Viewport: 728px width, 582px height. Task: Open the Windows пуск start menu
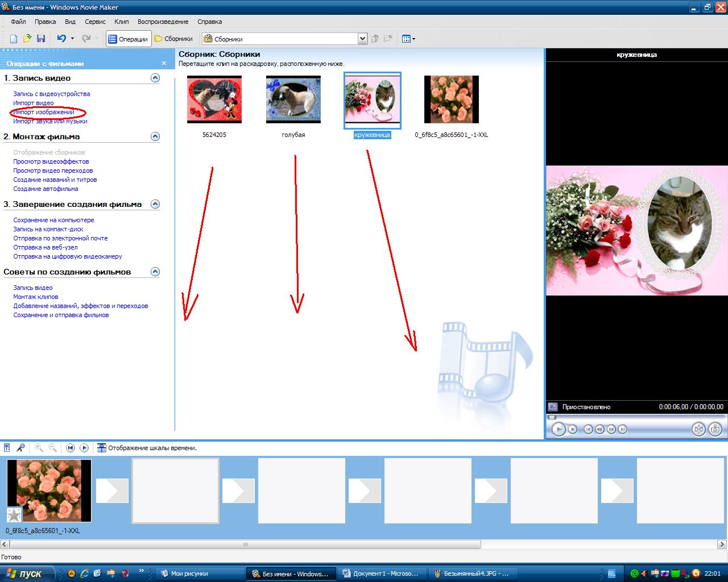tap(27, 573)
